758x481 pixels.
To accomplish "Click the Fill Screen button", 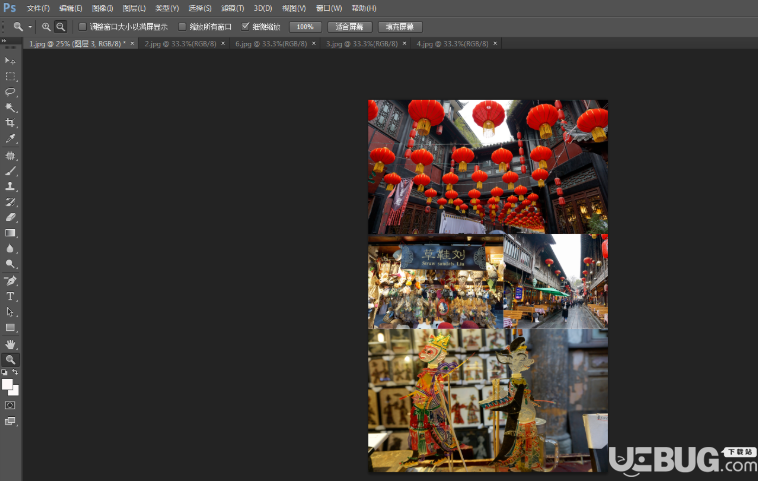I will pyautogui.click(x=400, y=27).
